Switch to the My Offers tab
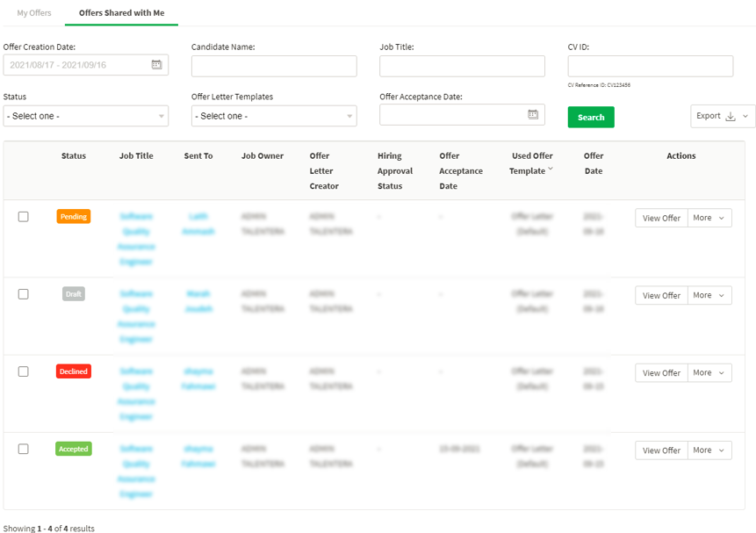 point(34,13)
